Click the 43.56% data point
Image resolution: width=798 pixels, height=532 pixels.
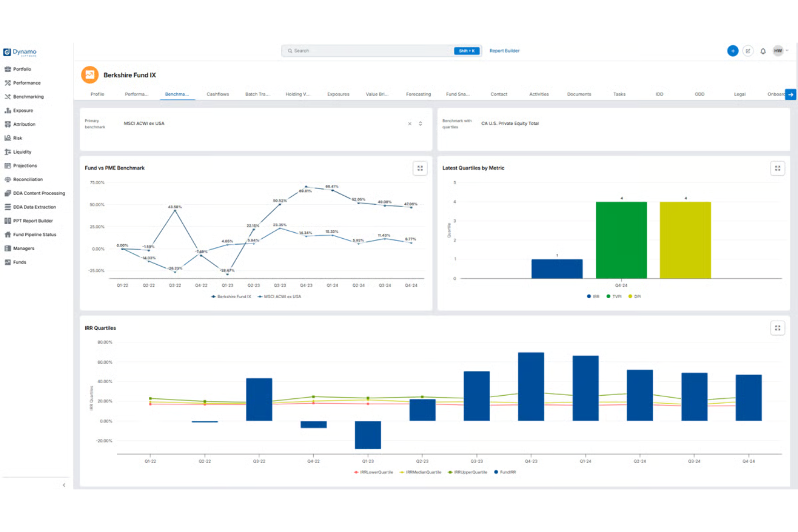tap(175, 211)
